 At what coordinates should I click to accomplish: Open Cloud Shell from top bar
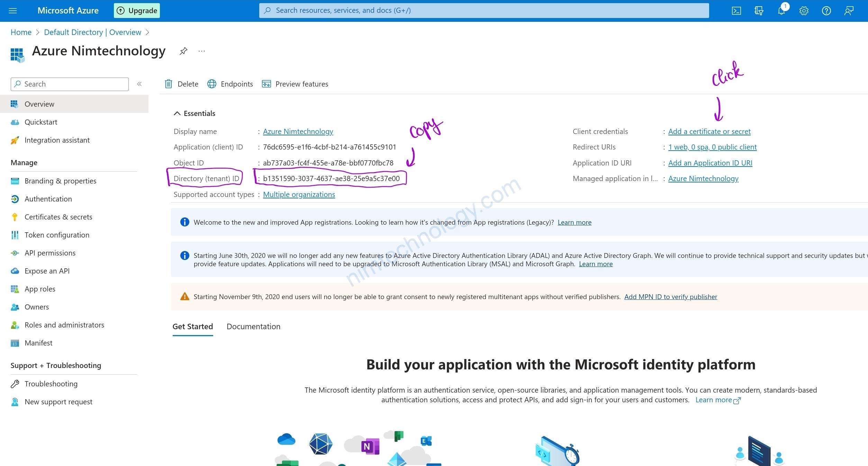pyautogui.click(x=736, y=11)
